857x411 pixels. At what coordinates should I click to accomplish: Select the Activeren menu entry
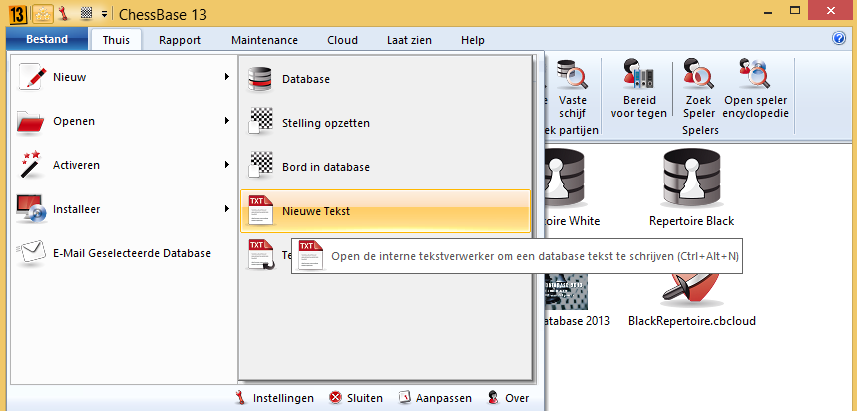(124, 165)
